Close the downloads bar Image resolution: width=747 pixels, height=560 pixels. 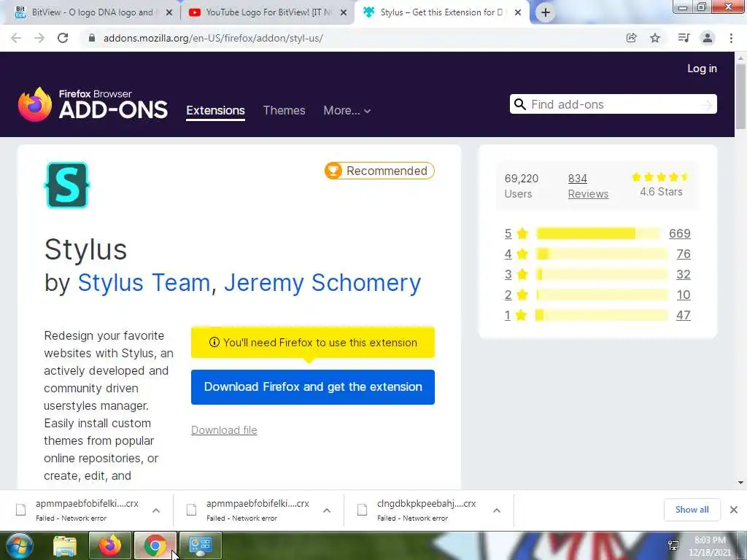pyautogui.click(x=734, y=510)
